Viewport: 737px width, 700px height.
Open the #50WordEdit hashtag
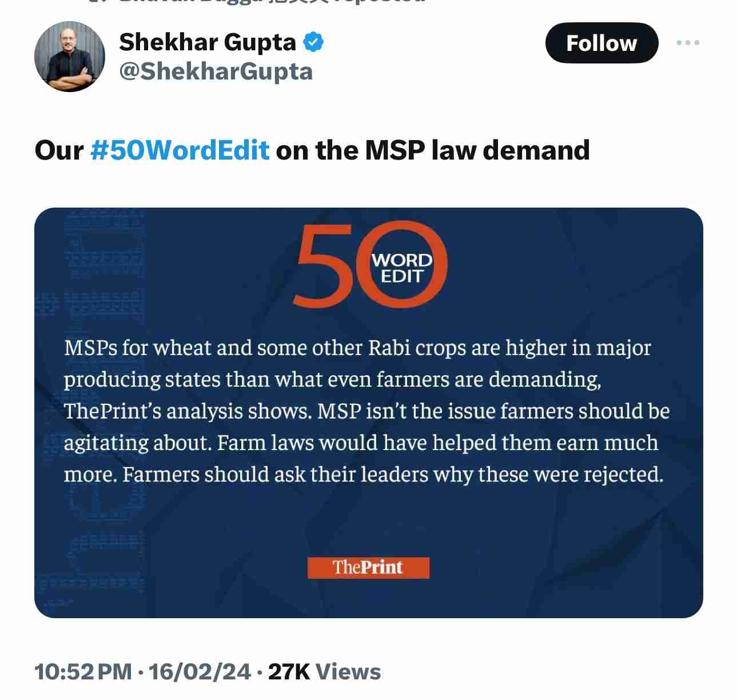[x=180, y=150]
